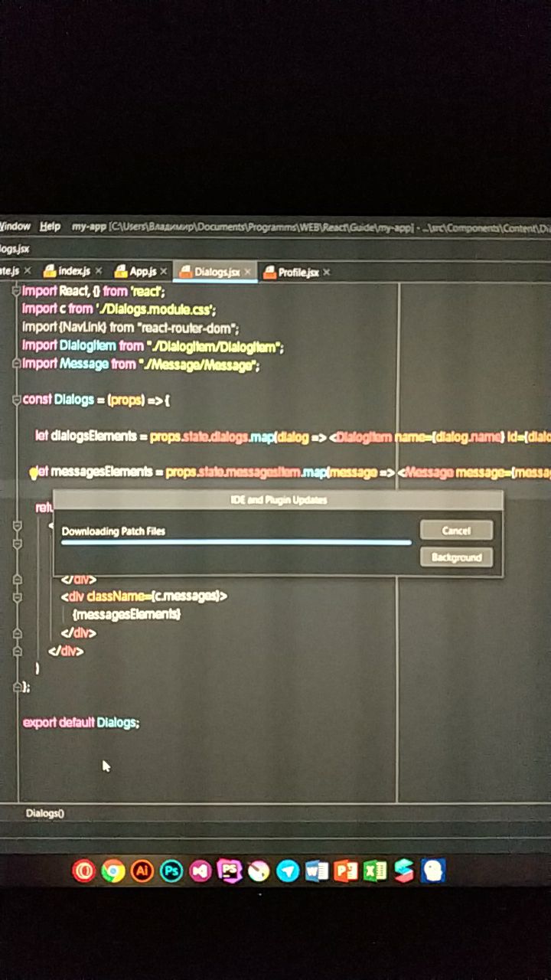Open Excel from the taskbar

[x=375, y=871]
